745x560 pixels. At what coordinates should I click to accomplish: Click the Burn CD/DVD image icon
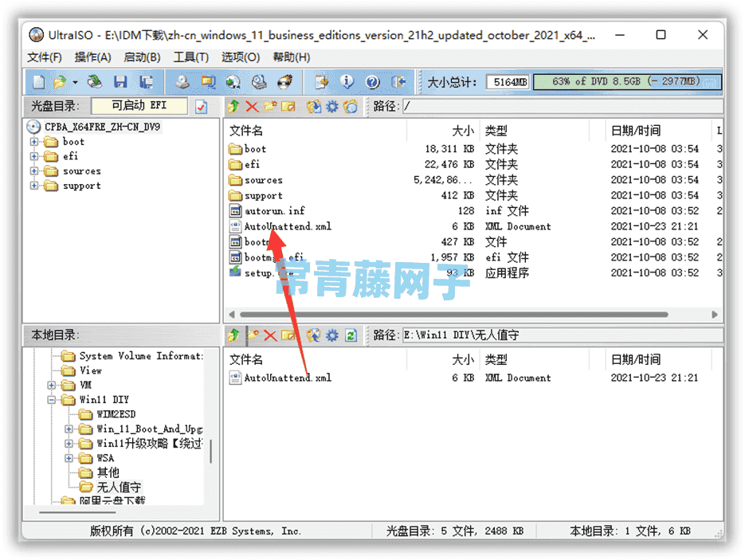pos(285,82)
